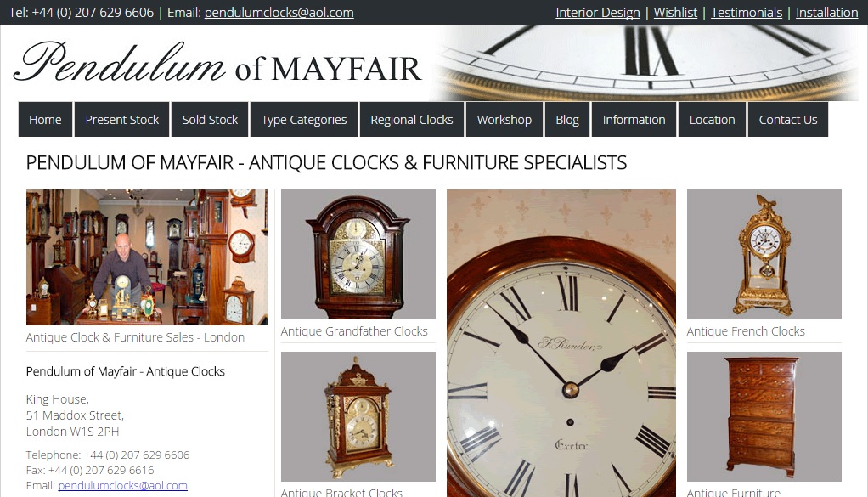Click the Testimonials link in header
The width and height of the screenshot is (868, 497).
click(x=747, y=13)
